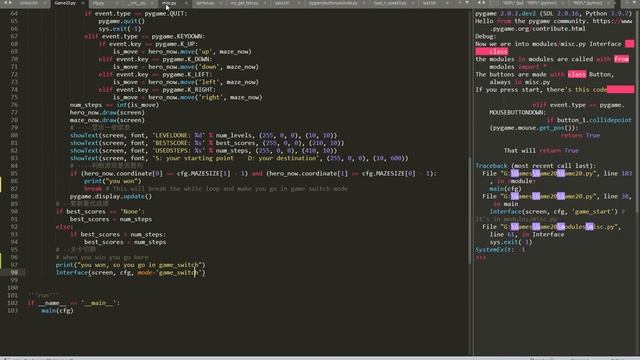Screen dimensions: 640x360
Task: Click 'maze_now.draw(screen)' on line 78
Action: coord(107,120)
